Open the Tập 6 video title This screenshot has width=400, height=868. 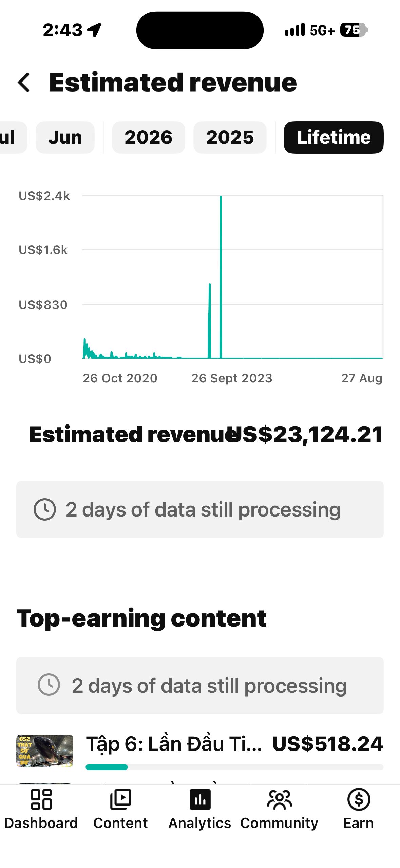pos(174,744)
